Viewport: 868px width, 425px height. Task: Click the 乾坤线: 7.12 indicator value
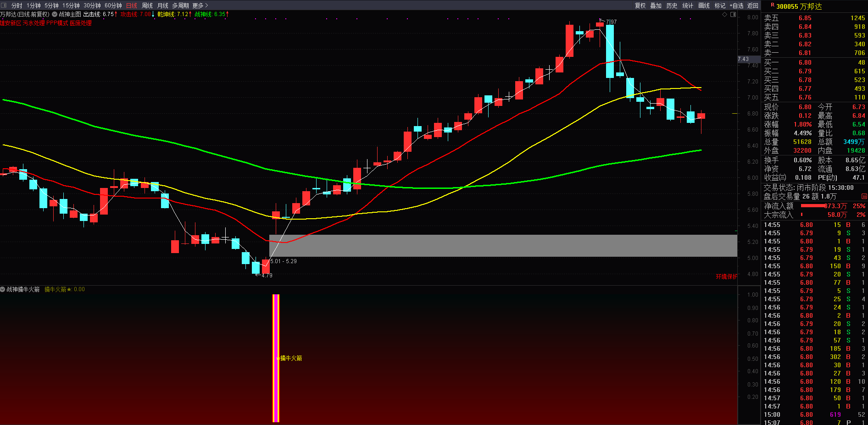tap(175, 14)
